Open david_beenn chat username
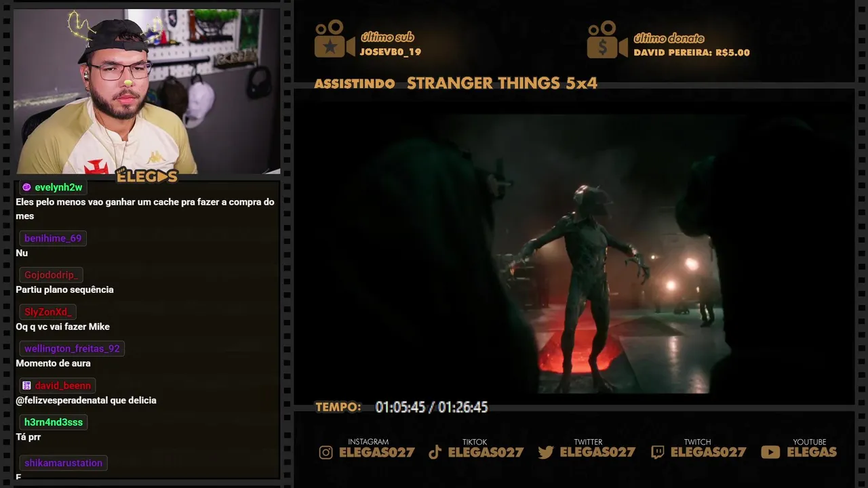The width and height of the screenshot is (868, 488). 63,386
